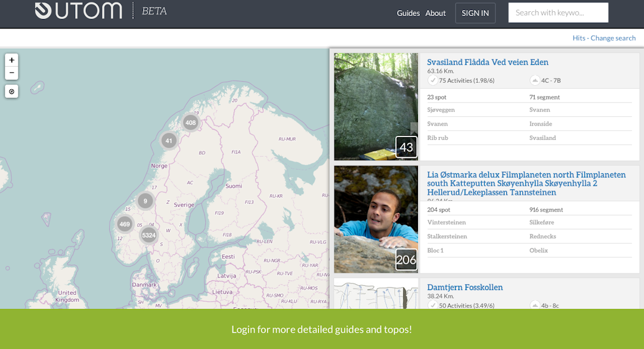The height and width of the screenshot is (349, 644).
Task: Open the About menu item
Action: pyautogui.click(x=435, y=13)
